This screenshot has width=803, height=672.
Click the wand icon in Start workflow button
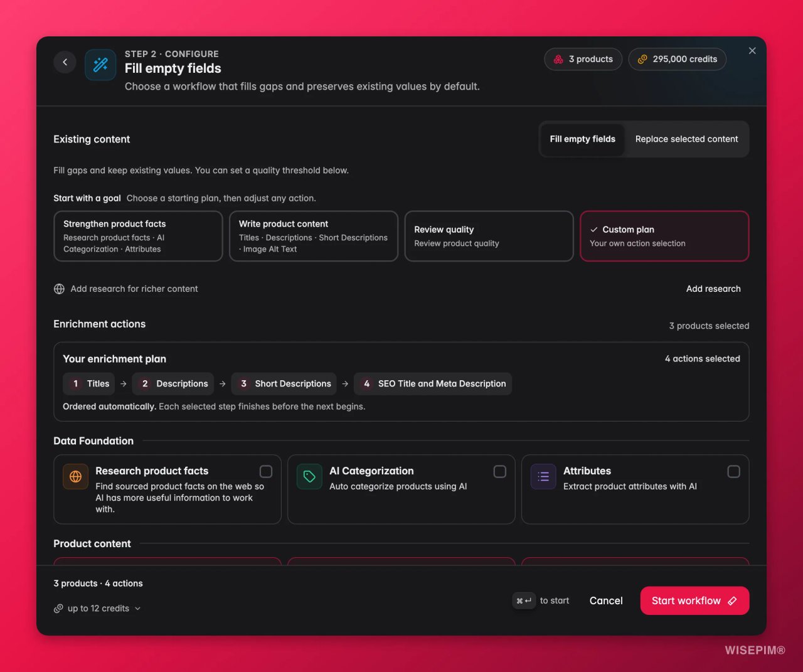click(x=732, y=600)
